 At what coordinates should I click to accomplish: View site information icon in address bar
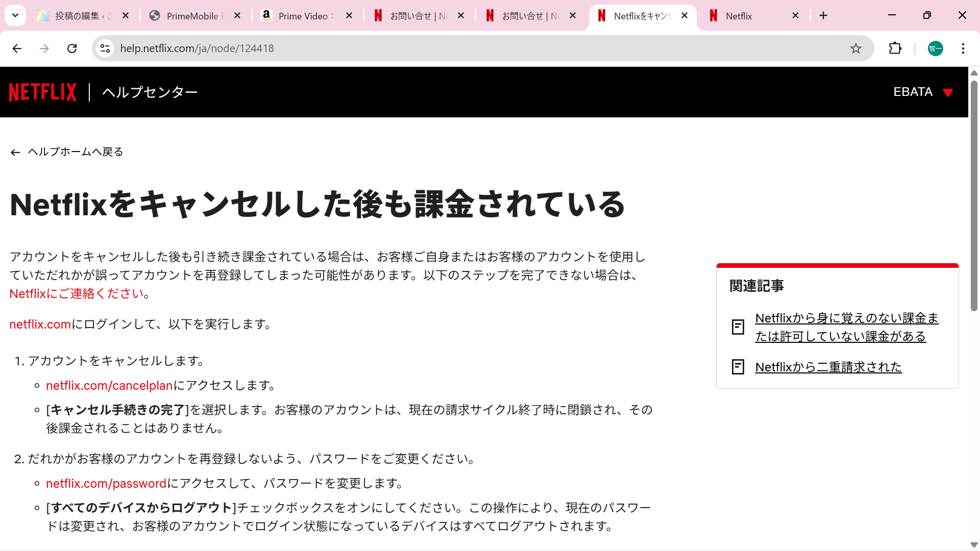pyautogui.click(x=105, y=48)
